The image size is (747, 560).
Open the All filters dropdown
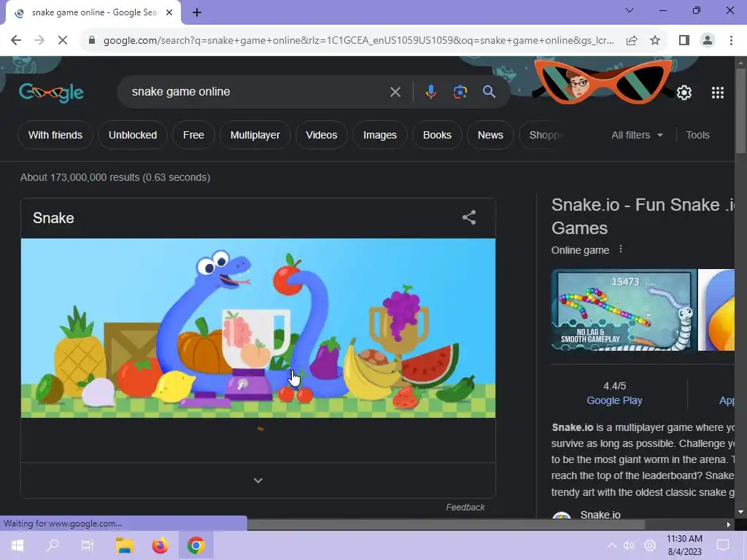[x=637, y=135]
